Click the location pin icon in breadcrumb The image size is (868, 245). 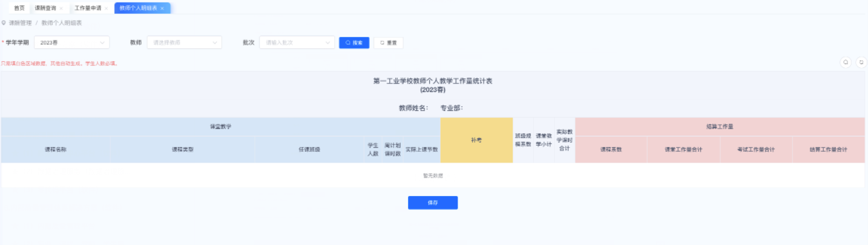click(4, 23)
